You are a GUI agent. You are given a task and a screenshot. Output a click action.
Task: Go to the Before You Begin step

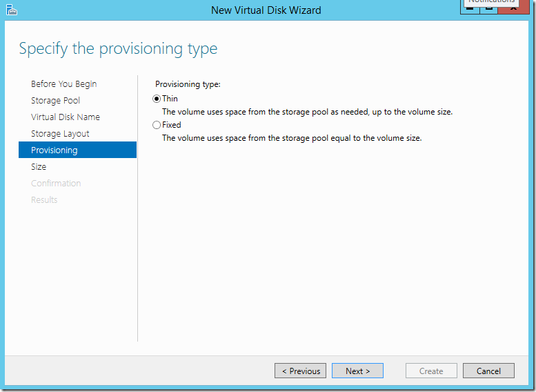63,84
